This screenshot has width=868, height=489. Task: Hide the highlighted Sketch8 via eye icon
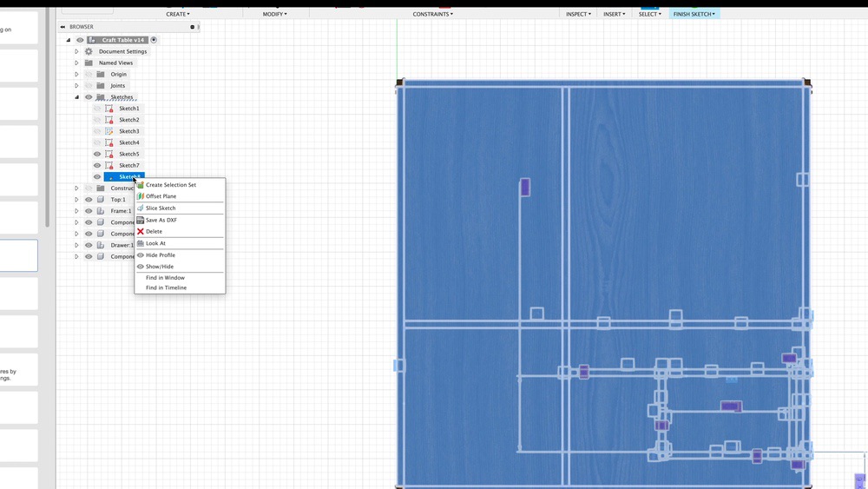[97, 176]
